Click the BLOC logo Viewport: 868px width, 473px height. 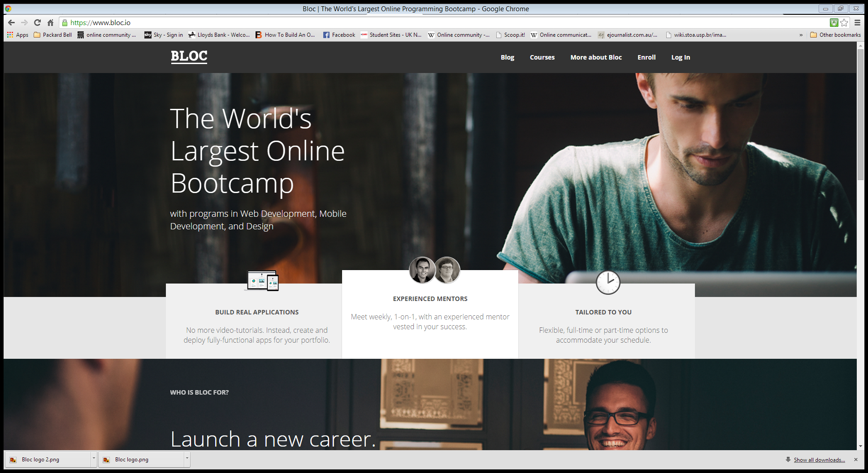click(x=189, y=56)
